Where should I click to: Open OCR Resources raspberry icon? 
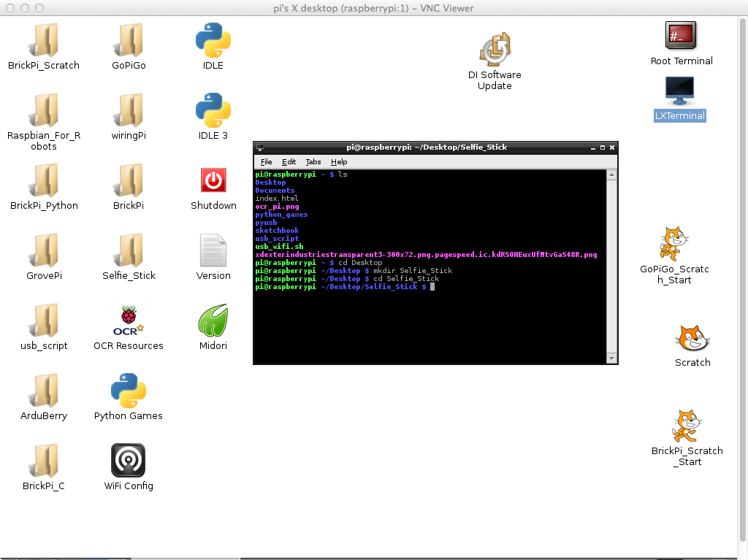coord(129,321)
